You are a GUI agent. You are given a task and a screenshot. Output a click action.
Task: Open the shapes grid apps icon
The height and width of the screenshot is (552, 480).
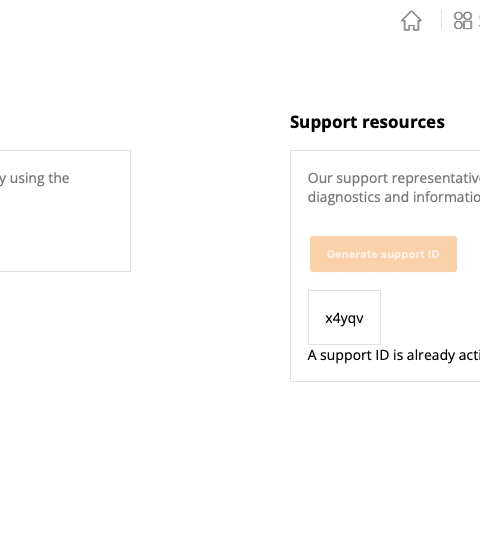coord(463,20)
